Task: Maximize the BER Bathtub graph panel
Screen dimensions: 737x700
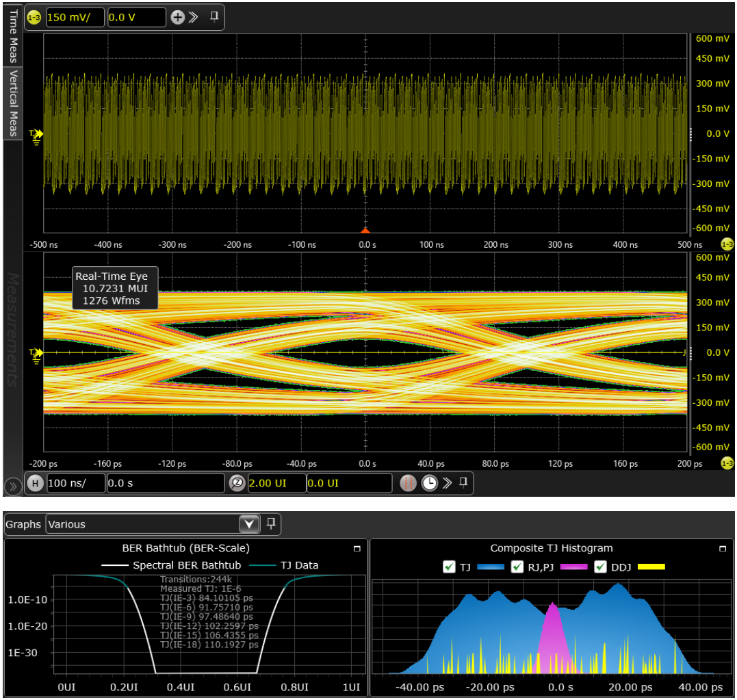Action: [x=357, y=549]
